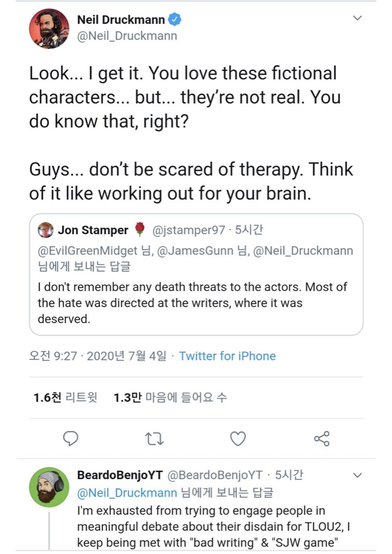The width and height of the screenshot is (392, 554).
Task: Open Neil Druckmann's profile avatar
Action: 49,29
